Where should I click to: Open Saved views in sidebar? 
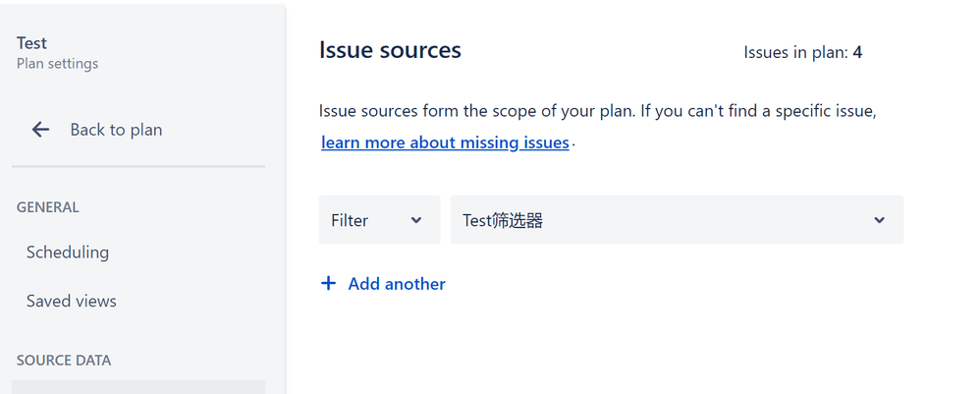[x=72, y=301]
